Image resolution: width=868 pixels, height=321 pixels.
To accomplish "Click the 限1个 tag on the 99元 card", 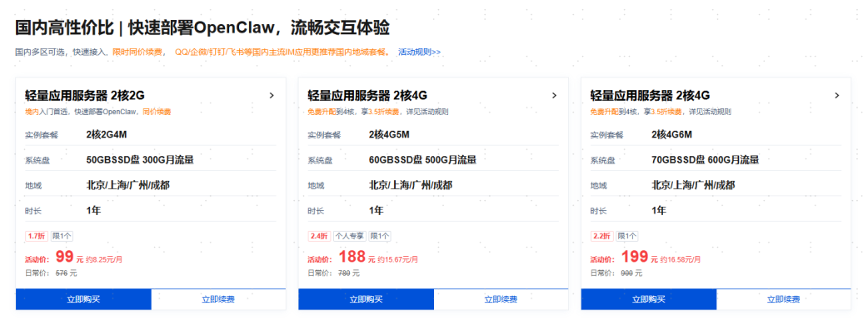I will point(62,236).
